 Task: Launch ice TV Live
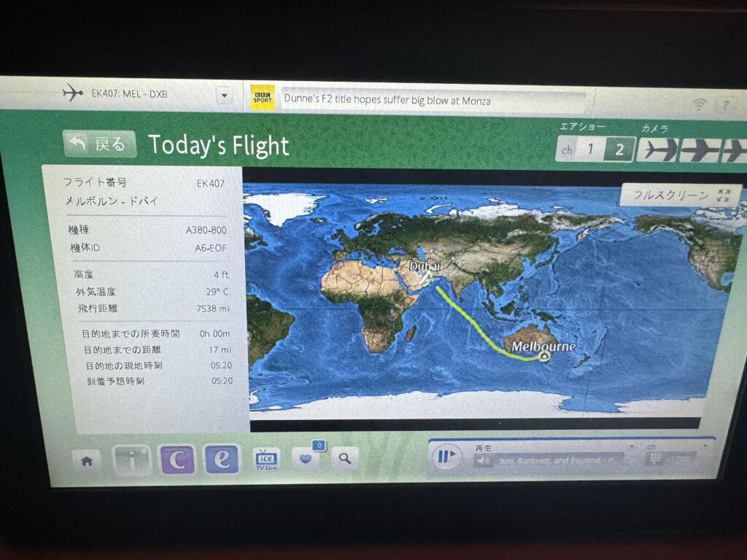tap(266, 459)
